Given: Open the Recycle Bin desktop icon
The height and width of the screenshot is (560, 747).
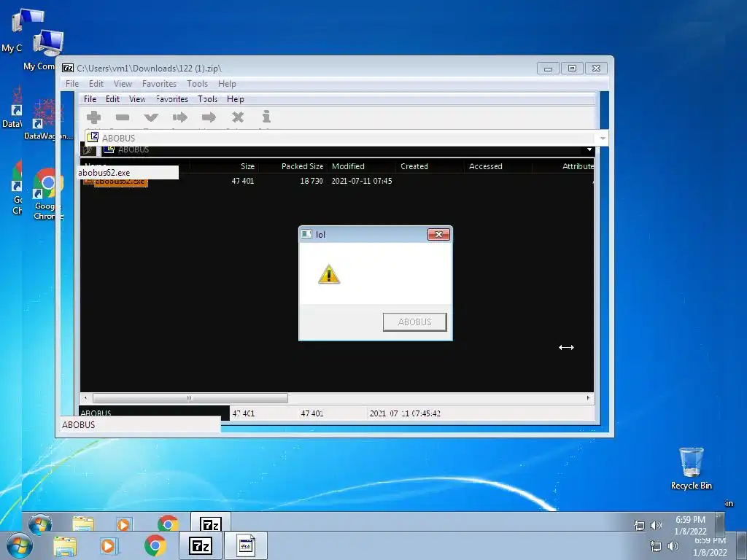Looking at the screenshot, I should point(692,469).
